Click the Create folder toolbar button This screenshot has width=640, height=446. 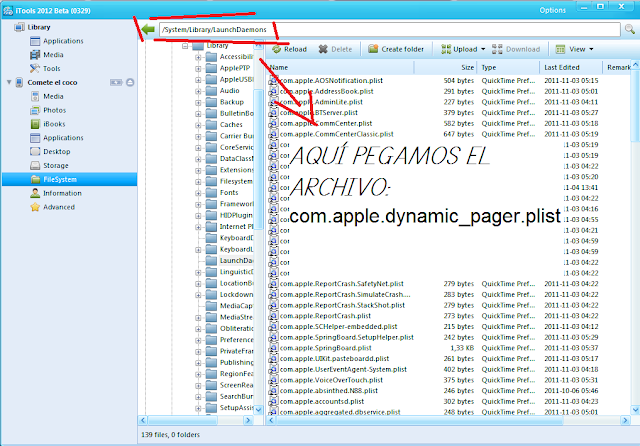point(395,48)
